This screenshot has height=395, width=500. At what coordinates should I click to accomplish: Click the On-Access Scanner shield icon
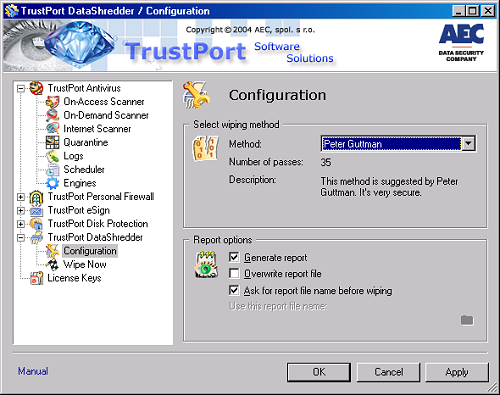pos(52,102)
